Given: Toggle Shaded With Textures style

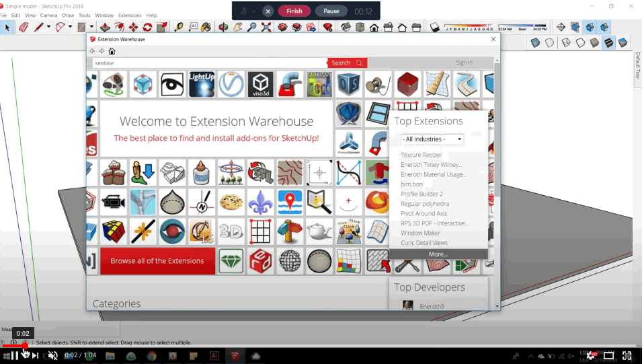Looking at the screenshot, I should pos(608,42).
